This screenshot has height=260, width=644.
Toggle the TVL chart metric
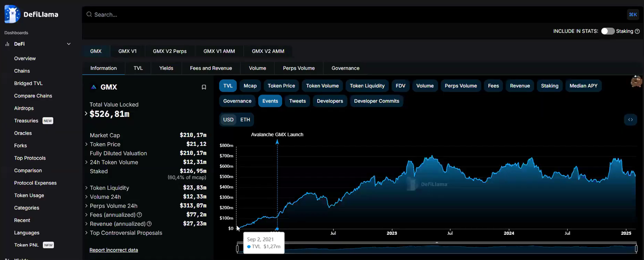click(228, 86)
